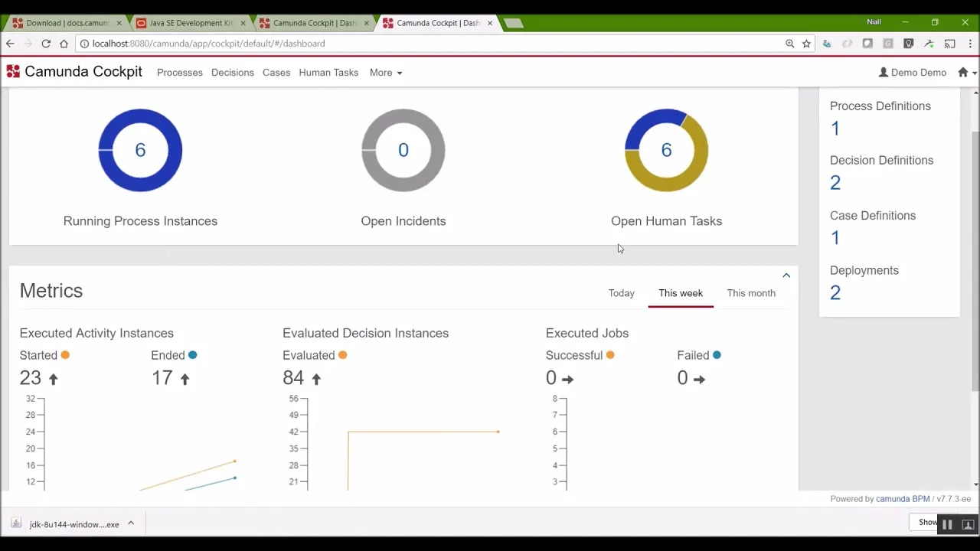Open the Human Tasks navigation item
Viewport: 980px width, 551px height.
[328, 73]
